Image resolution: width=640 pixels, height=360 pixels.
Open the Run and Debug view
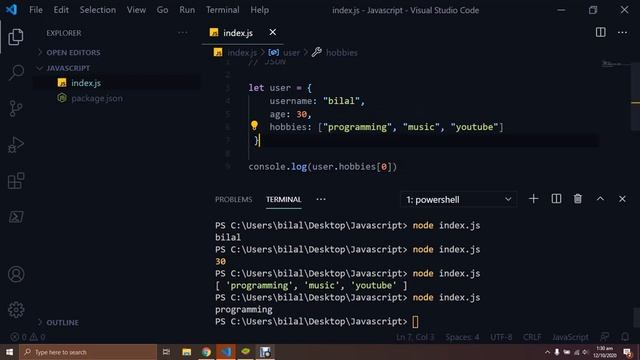point(16,145)
